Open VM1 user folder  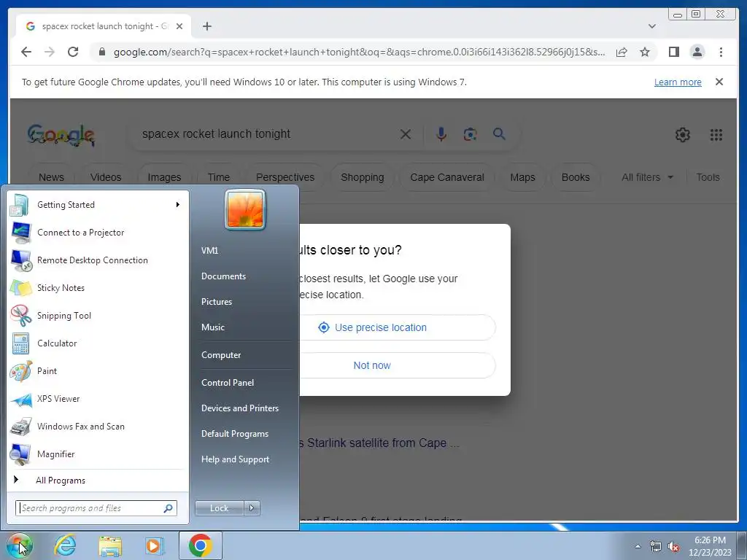(209, 251)
